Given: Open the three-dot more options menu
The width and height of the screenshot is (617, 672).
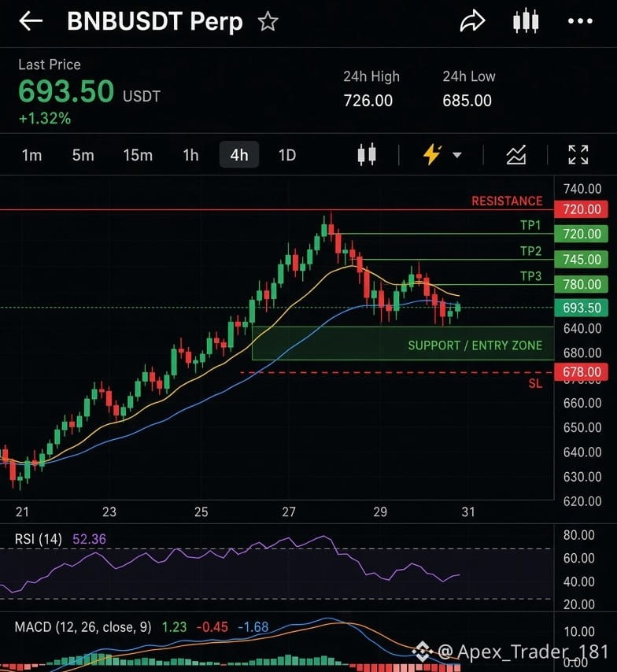Looking at the screenshot, I should 580,21.
